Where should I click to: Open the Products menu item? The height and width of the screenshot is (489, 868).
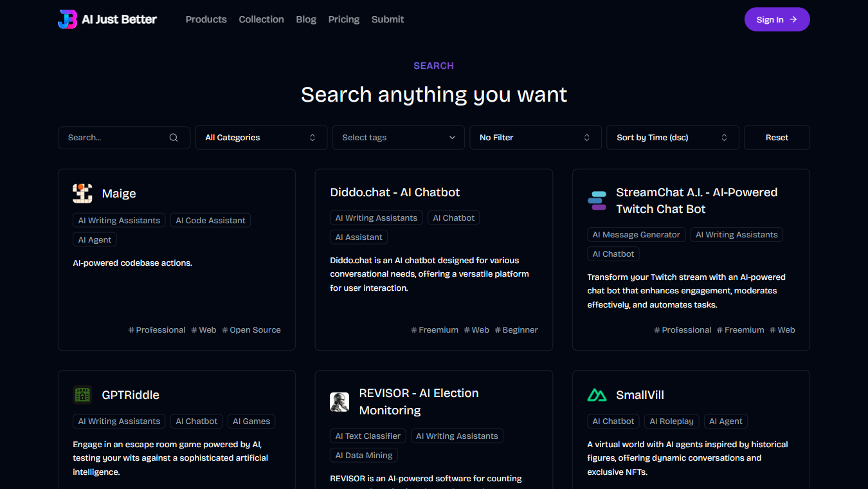pyautogui.click(x=206, y=19)
